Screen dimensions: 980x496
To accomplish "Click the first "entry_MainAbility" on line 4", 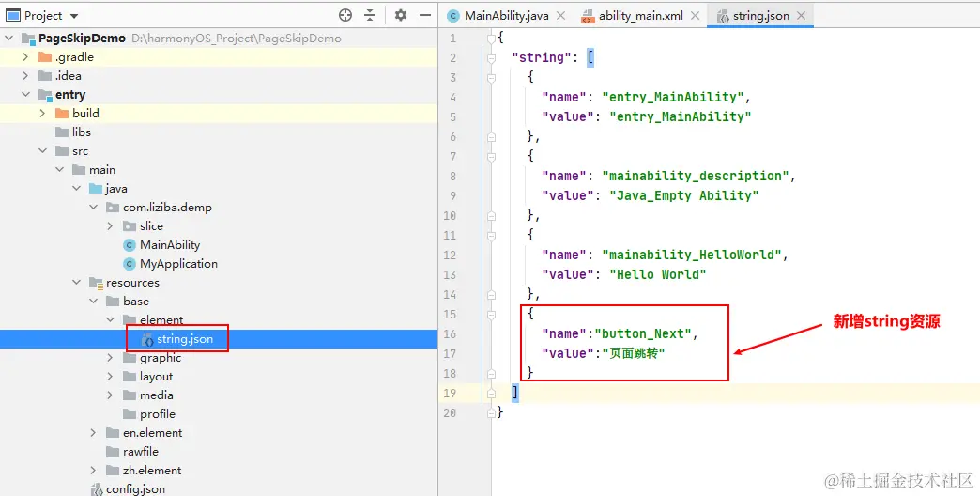I will 672,97.
